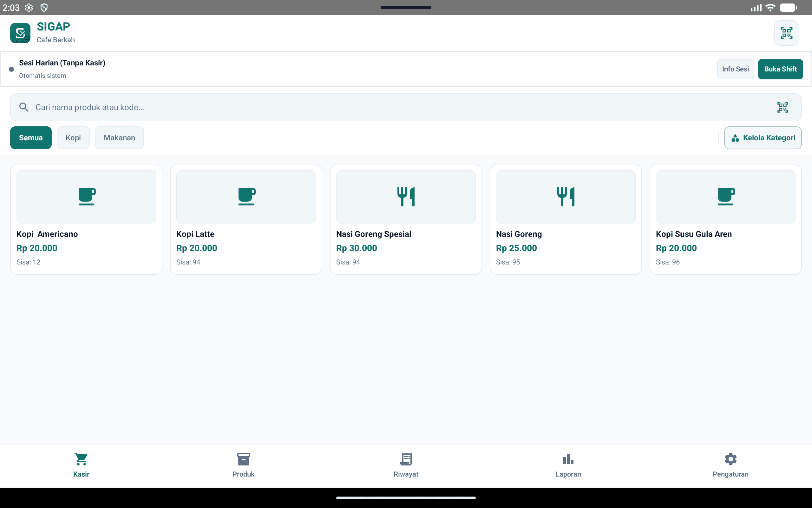Image resolution: width=812 pixels, height=508 pixels.
Task: Focus the product search field
Action: coord(406,107)
